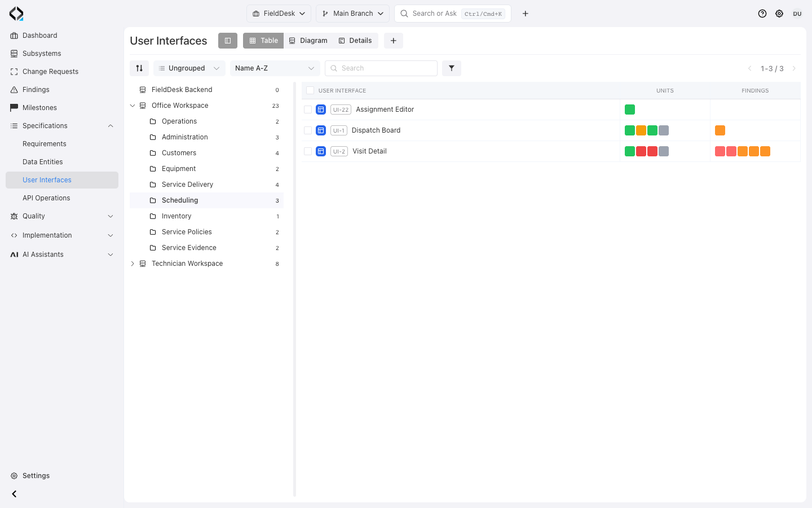Click the Milestones flag icon
This screenshot has height=508, width=812.
pos(14,108)
